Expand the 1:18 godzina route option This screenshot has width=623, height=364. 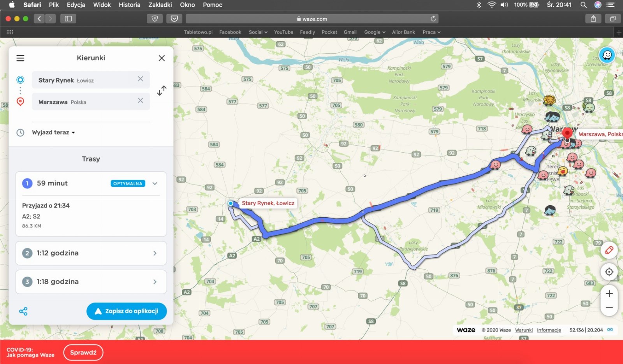[91, 281]
